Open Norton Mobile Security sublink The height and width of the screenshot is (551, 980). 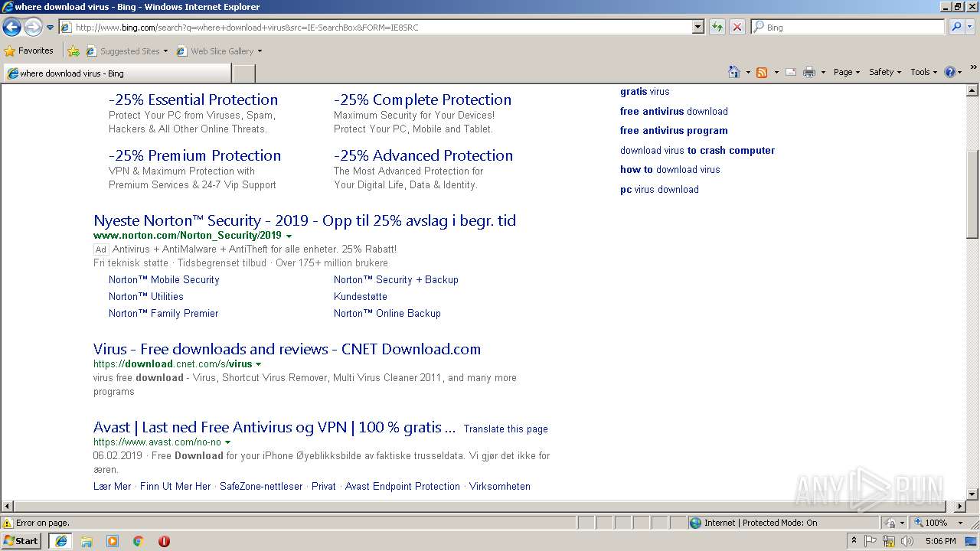(x=164, y=280)
